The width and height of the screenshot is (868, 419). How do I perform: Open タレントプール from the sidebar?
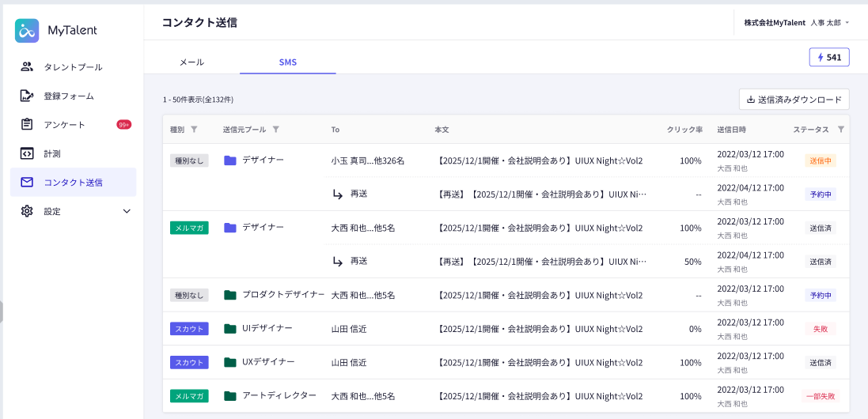[73, 66]
